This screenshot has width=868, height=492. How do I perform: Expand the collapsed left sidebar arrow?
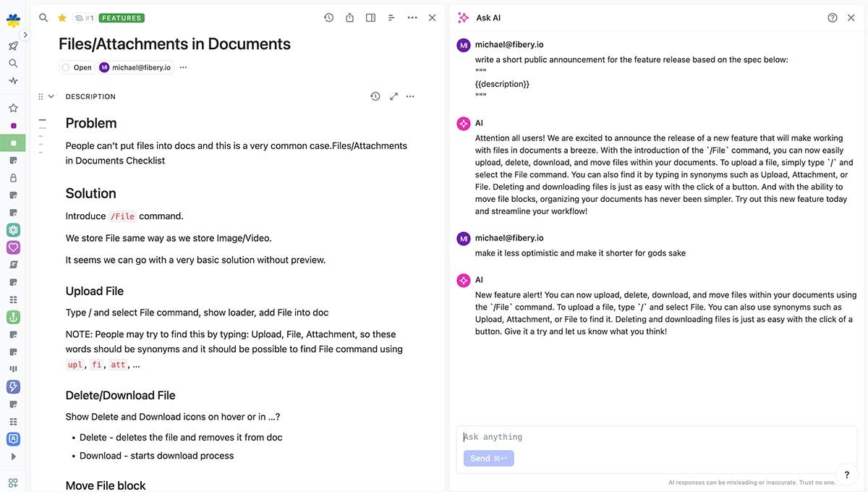pos(25,33)
